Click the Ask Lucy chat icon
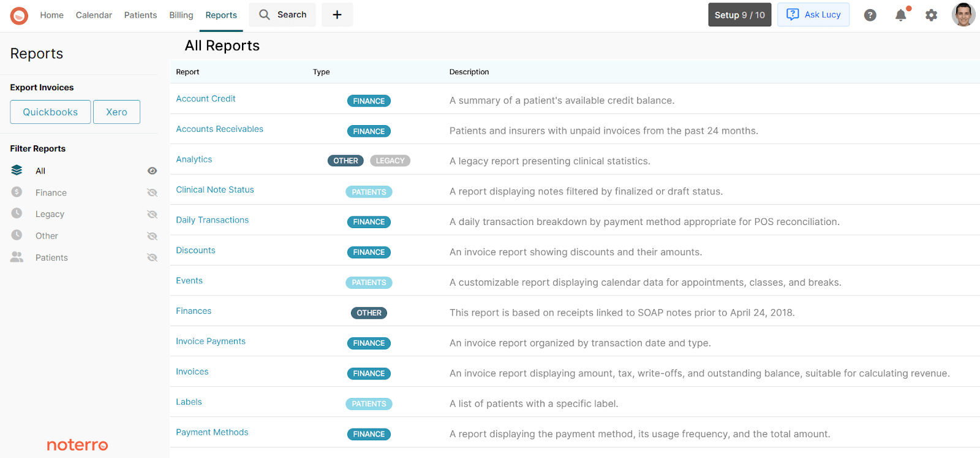The width and height of the screenshot is (980, 458). coord(793,15)
